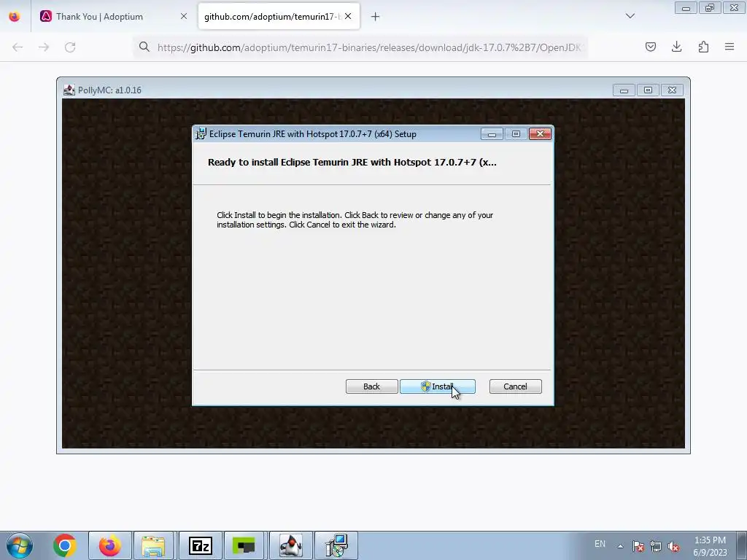
Task: Click the EN language indicator
Action: (x=600, y=544)
